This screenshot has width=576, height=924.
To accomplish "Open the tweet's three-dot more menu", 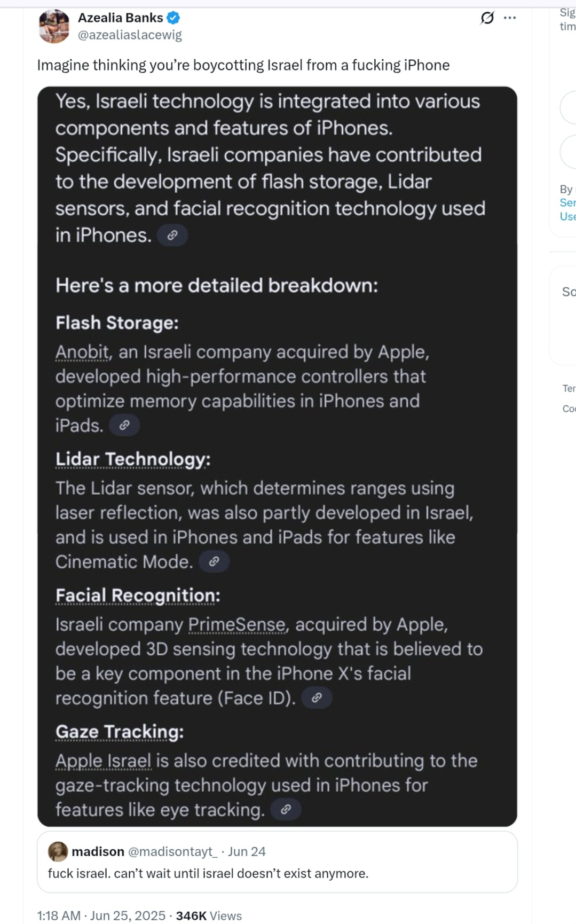I will (x=510, y=18).
